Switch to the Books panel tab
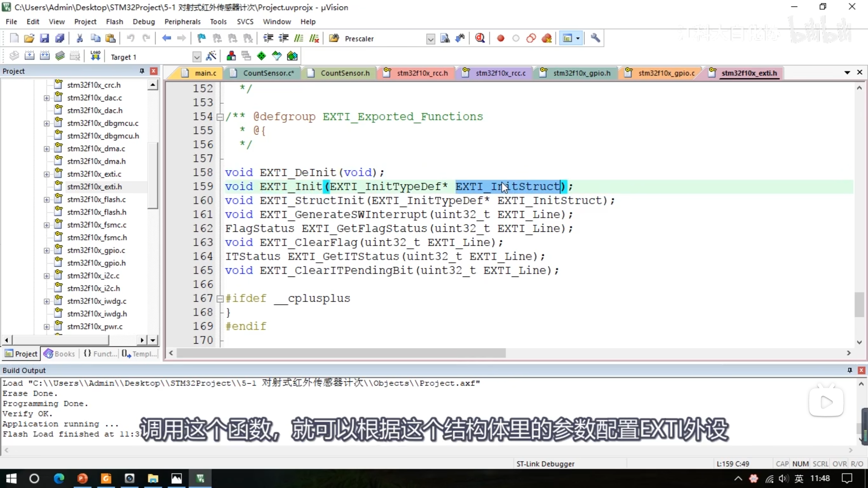The height and width of the screenshot is (488, 868). (60, 354)
